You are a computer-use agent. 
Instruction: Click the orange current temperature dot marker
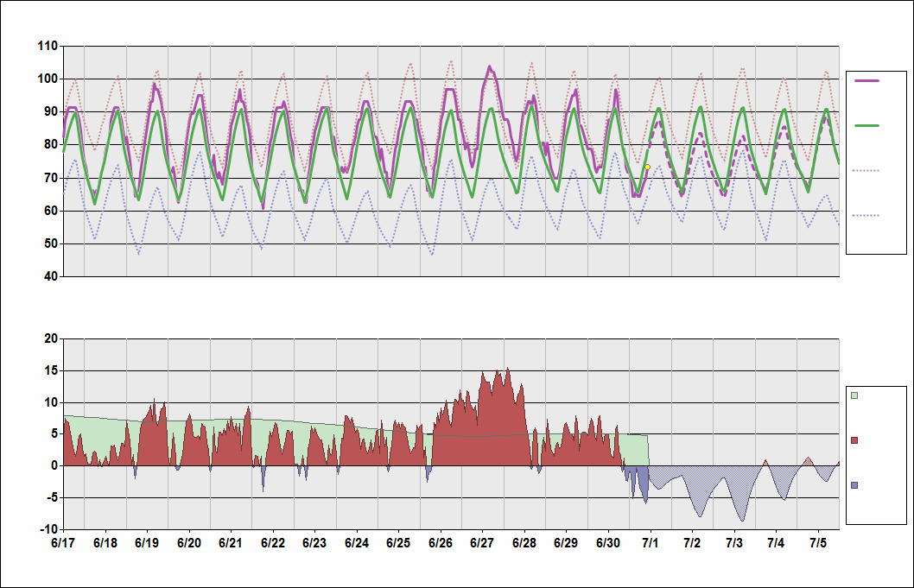point(645,168)
